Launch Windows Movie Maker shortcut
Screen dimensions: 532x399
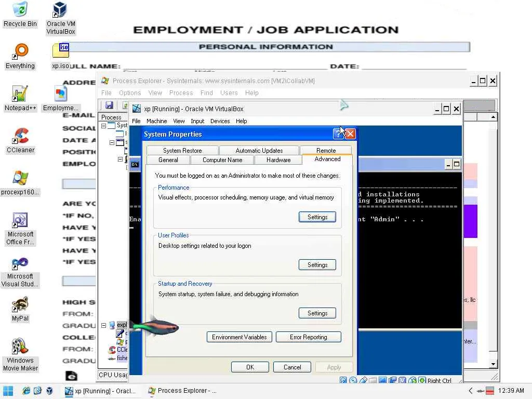pyautogui.click(x=20, y=355)
